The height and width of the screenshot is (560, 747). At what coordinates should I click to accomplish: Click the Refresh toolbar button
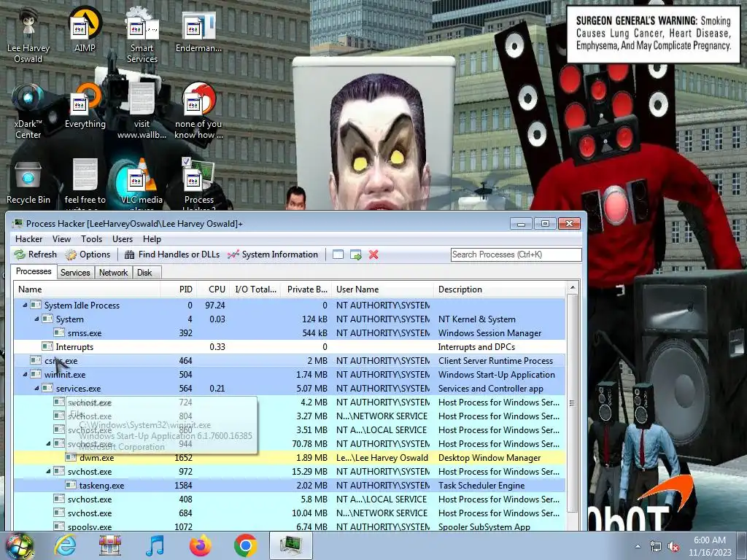pyautogui.click(x=36, y=254)
